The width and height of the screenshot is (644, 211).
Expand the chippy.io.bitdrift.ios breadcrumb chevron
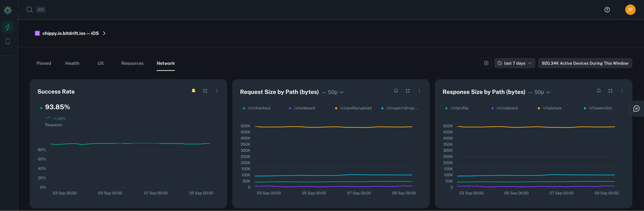click(x=104, y=33)
